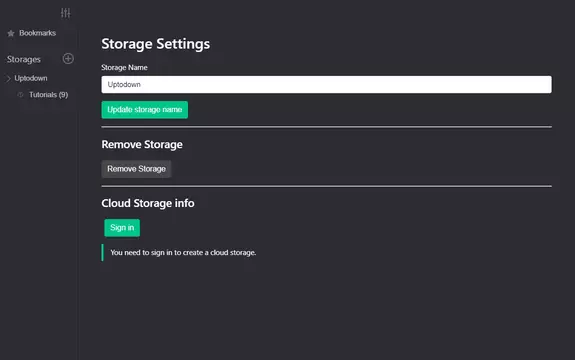The width and height of the screenshot is (575, 360).
Task: Click the Storage Settings page heading
Action: pos(155,44)
